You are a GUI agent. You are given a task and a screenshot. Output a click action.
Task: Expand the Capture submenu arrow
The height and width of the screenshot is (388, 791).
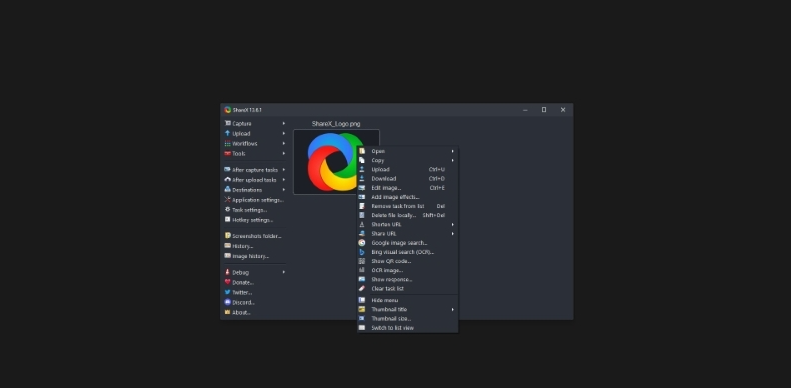point(284,124)
